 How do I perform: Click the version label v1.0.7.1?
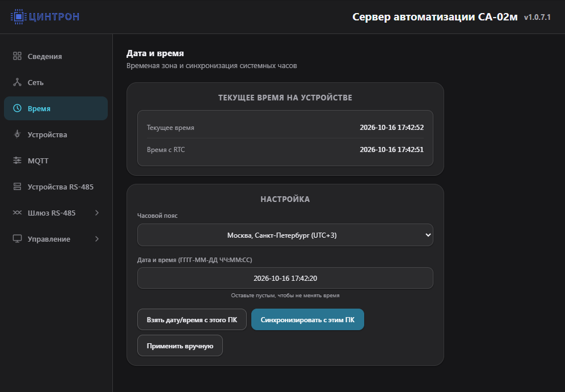[537, 17]
